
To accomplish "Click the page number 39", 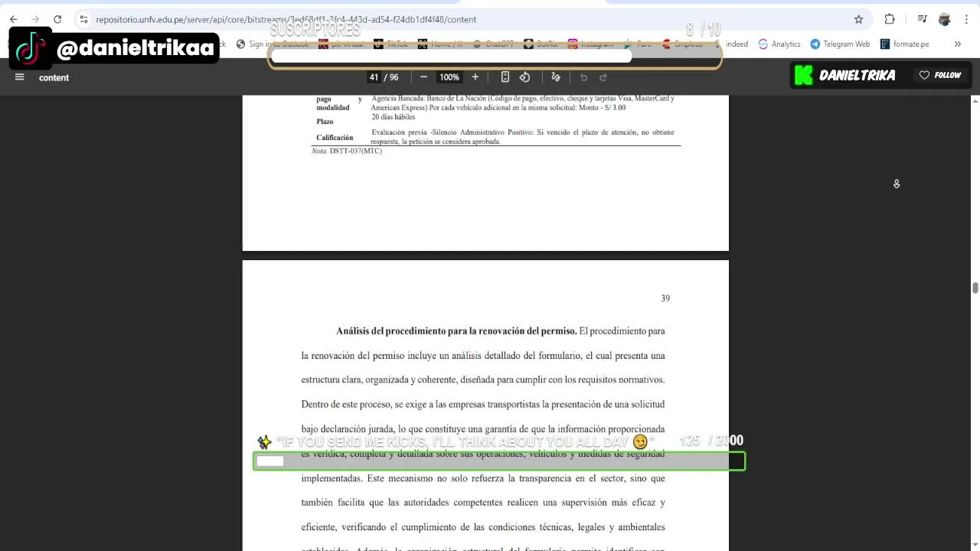I will (665, 298).
